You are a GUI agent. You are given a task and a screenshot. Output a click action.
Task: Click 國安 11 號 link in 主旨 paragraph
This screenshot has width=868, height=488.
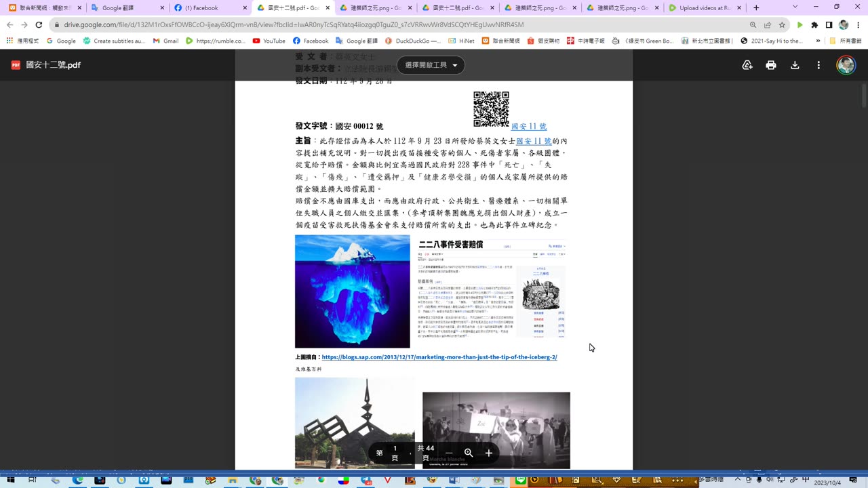click(x=534, y=141)
